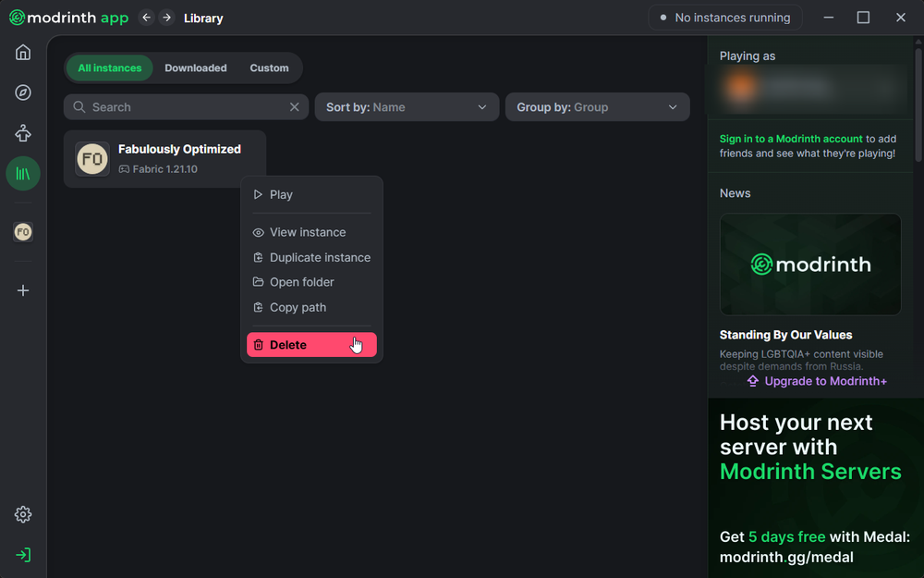Click into the Search input field
924x578 pixels.
click(185, 107)
